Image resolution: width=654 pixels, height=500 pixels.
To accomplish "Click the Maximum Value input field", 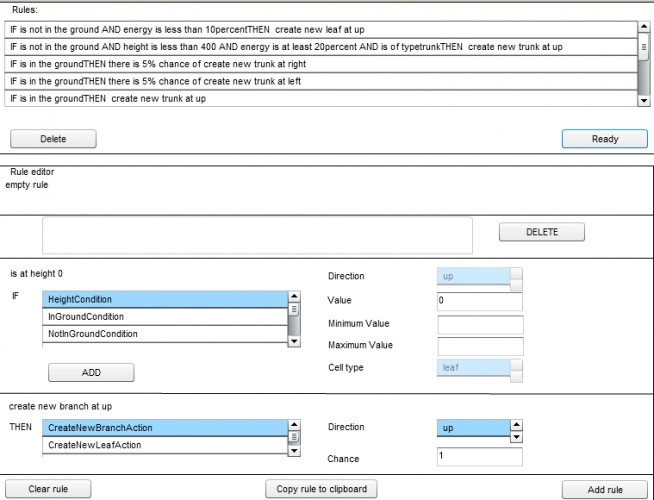I will 480,347.
